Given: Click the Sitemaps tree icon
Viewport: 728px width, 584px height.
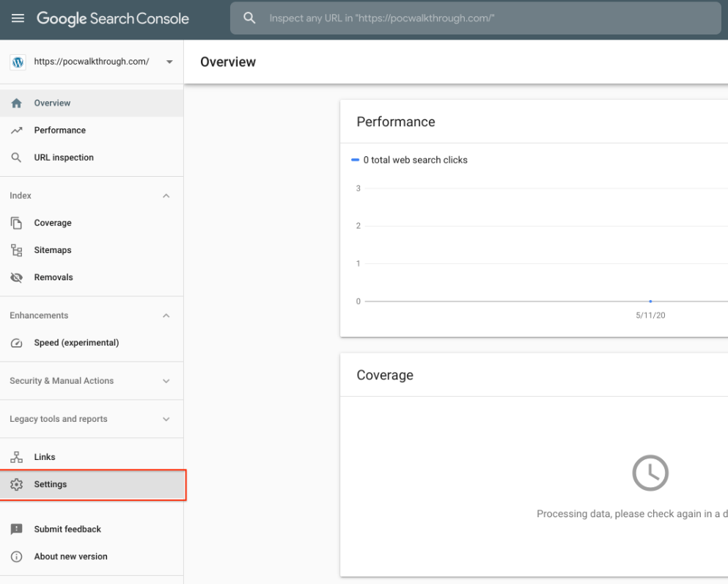Looking at the screenshot, I should point(17,250).
